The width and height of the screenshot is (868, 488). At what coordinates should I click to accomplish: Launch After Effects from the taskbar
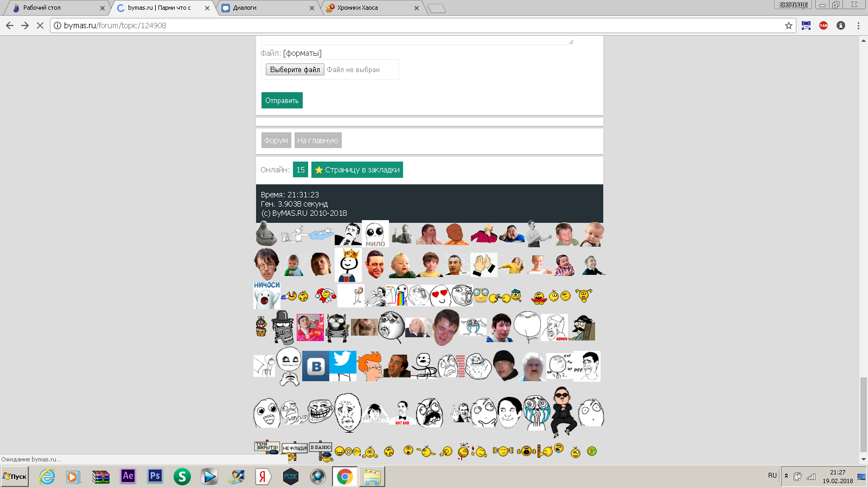tap(128, 477)
